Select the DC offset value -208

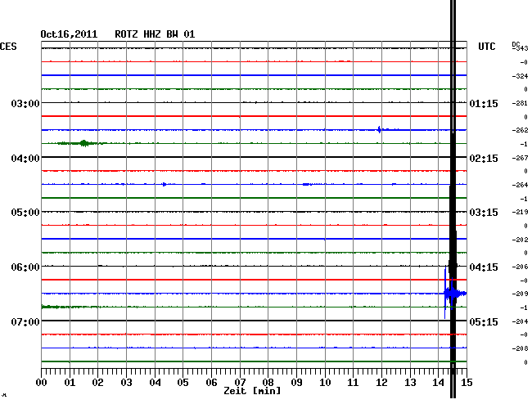click(520, 348)
